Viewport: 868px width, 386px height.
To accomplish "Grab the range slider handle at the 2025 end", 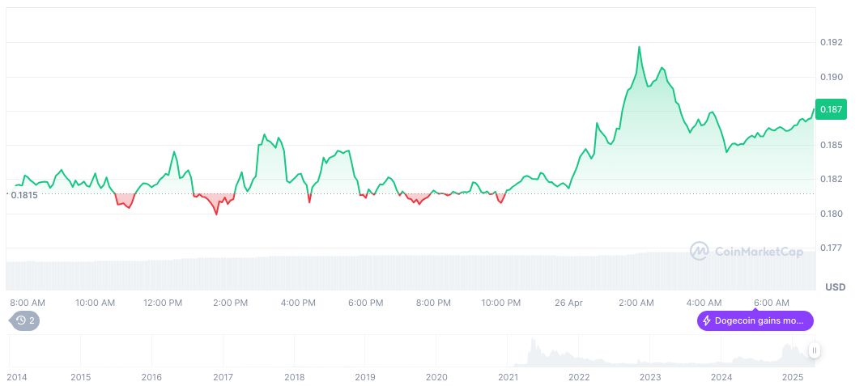I will (814, 350).
